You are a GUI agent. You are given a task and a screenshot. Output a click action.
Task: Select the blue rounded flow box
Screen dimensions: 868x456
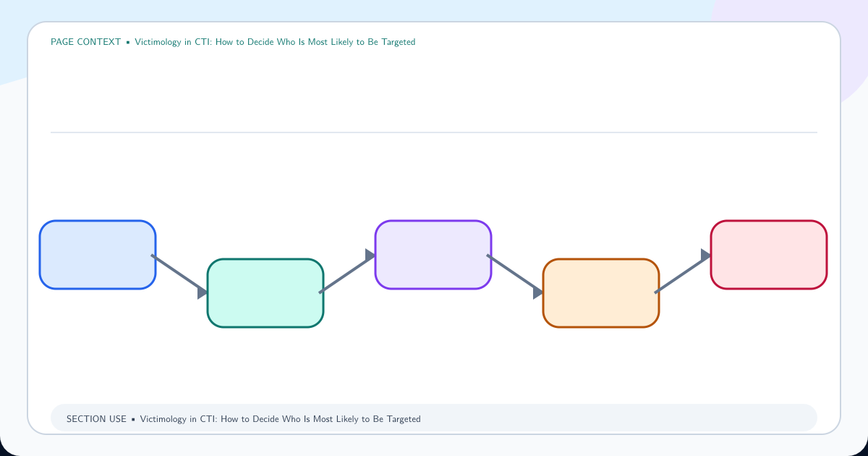(x=98, y=255)
